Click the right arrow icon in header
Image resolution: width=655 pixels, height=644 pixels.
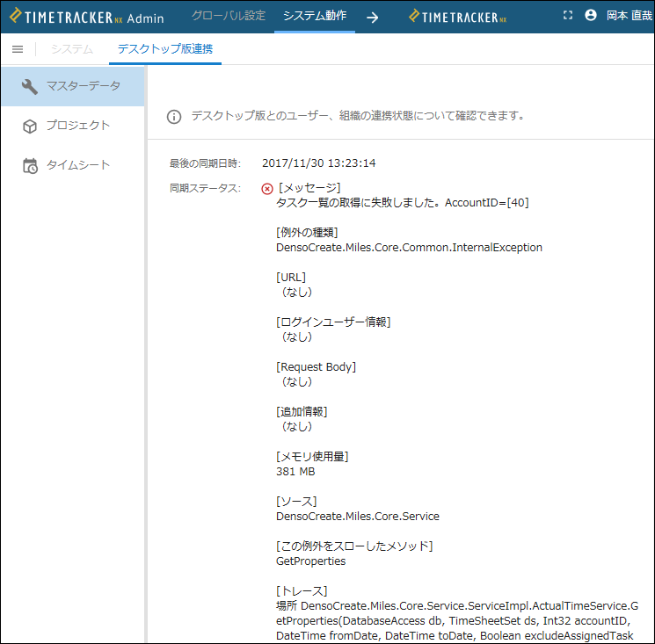coord(372,17)
